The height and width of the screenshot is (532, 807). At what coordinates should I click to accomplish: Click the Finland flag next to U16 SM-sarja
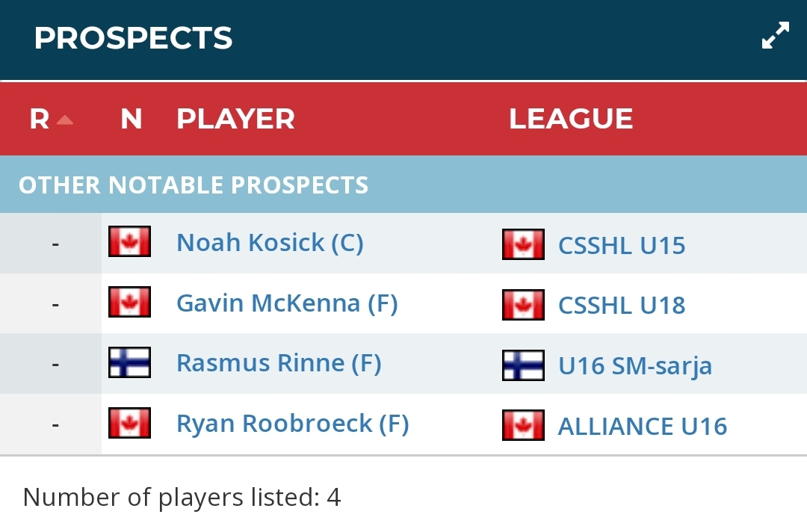coord(523,365)
